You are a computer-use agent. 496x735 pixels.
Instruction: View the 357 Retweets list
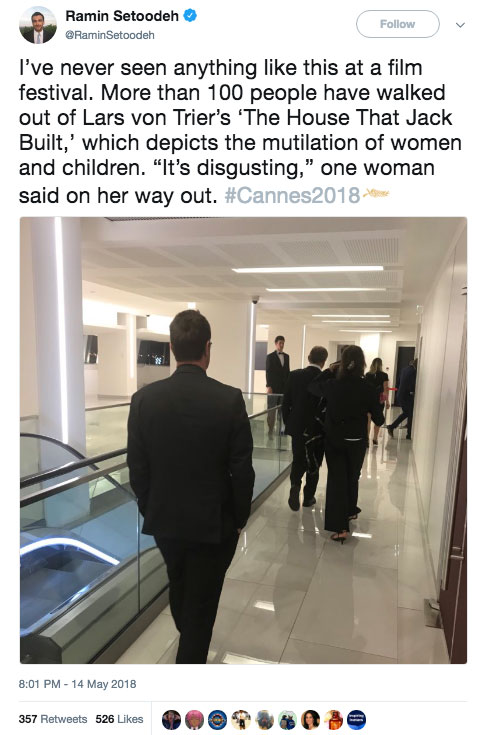pos(53,719)
